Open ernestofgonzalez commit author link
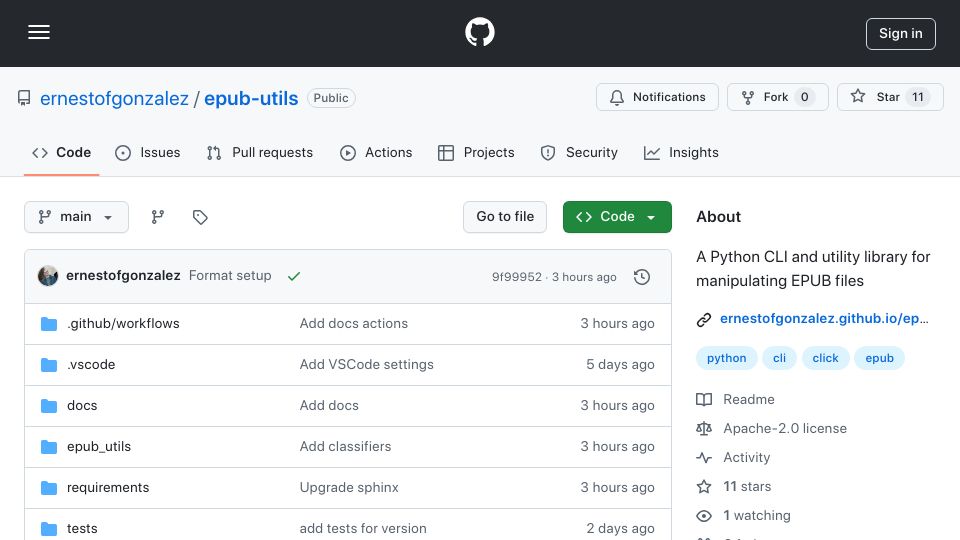This screenshot has width=960, height=540. click(x=123, y=276)
